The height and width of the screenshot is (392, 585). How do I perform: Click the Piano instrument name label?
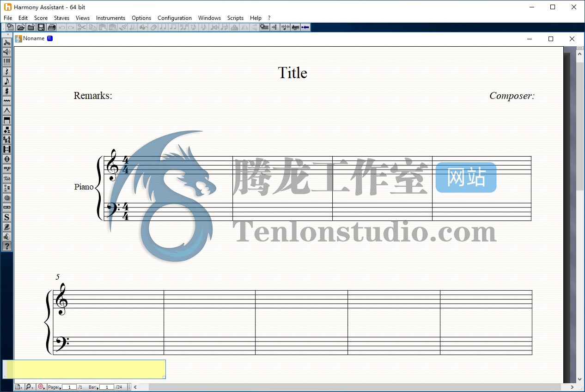(84, 187)
